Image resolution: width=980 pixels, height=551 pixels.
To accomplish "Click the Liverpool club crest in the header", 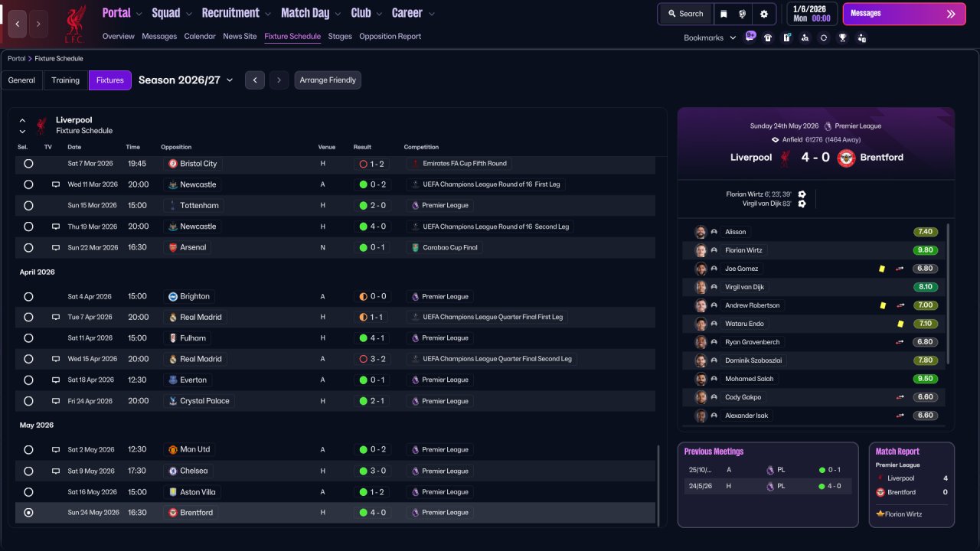I will click(75, 24).
